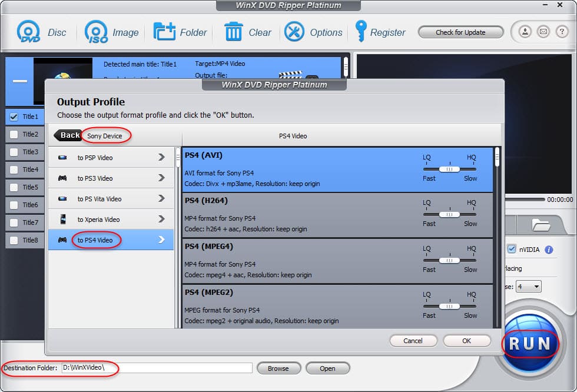The height and width of the screenshot is (392, 577).
Task: Adjust PS4 (H264) quality slider
Action: pyautogui.click(x=450, y=214)
